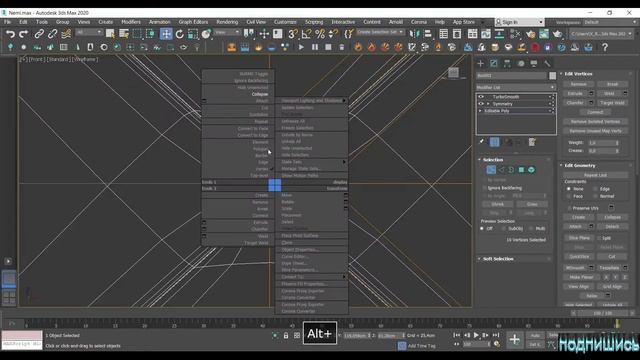The image size is (640, 360).
Task: Select Element sub-object level icon
Action: pyautogui.click(x=531, y=170)
